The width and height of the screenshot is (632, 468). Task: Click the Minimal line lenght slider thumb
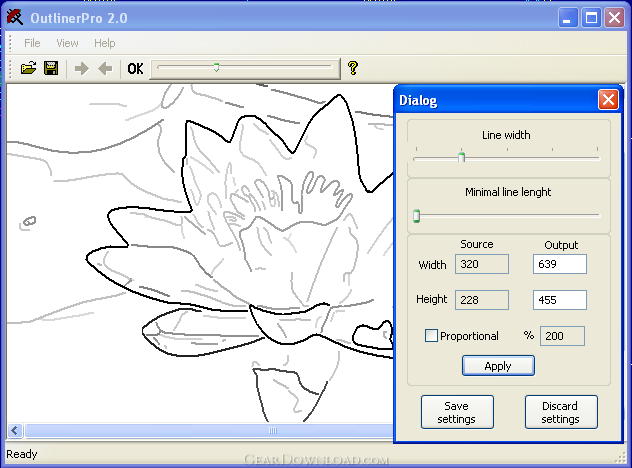pos(417,216)
